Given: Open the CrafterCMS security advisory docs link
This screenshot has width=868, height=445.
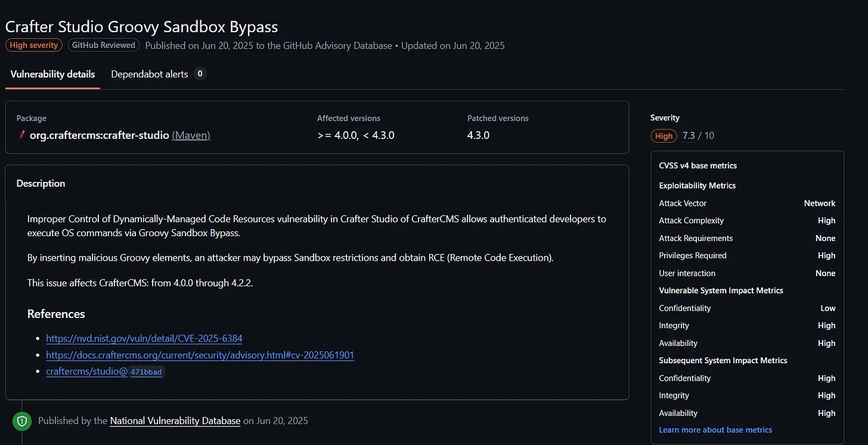Looking at the screenshot, I should click(x=200, y=355).
